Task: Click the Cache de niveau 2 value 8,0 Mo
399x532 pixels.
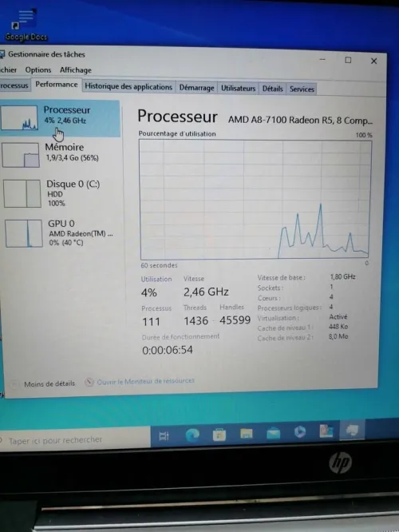Action: [338, 336]
